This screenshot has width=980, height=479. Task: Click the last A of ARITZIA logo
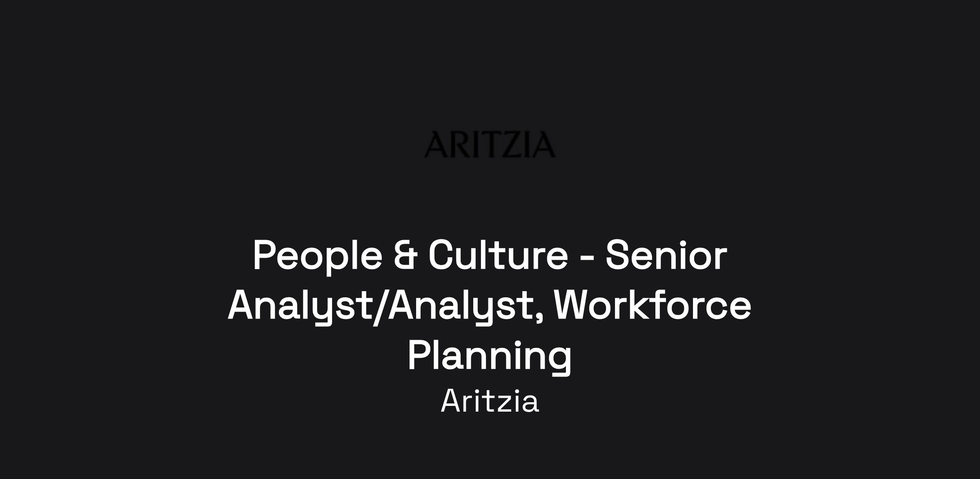point(544,144)
